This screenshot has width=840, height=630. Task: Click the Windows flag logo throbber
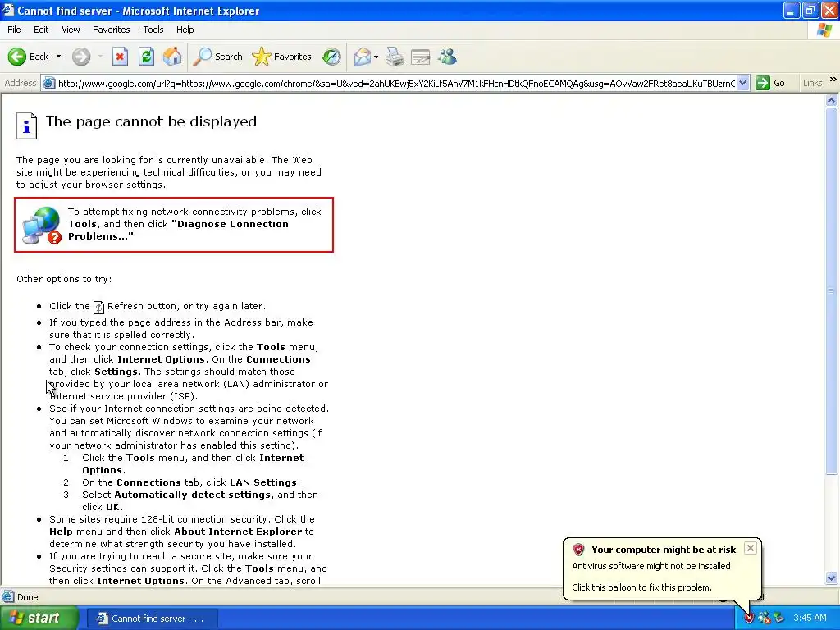point(824,30)
